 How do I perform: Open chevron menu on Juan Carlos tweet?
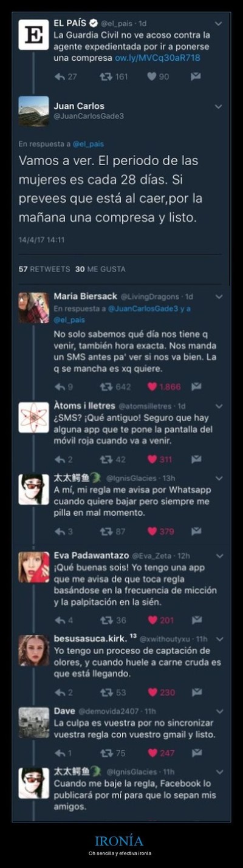[x=219, y=106]
